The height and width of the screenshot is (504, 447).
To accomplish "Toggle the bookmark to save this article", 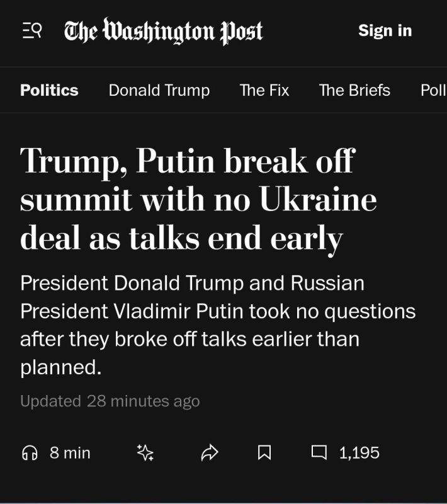I will (x=265, y=452).
